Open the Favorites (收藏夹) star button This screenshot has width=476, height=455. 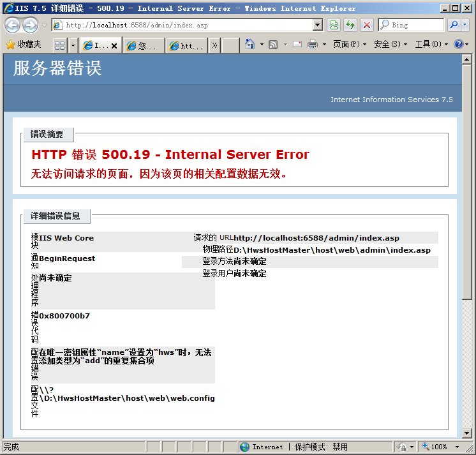click(x=24, y=45)
